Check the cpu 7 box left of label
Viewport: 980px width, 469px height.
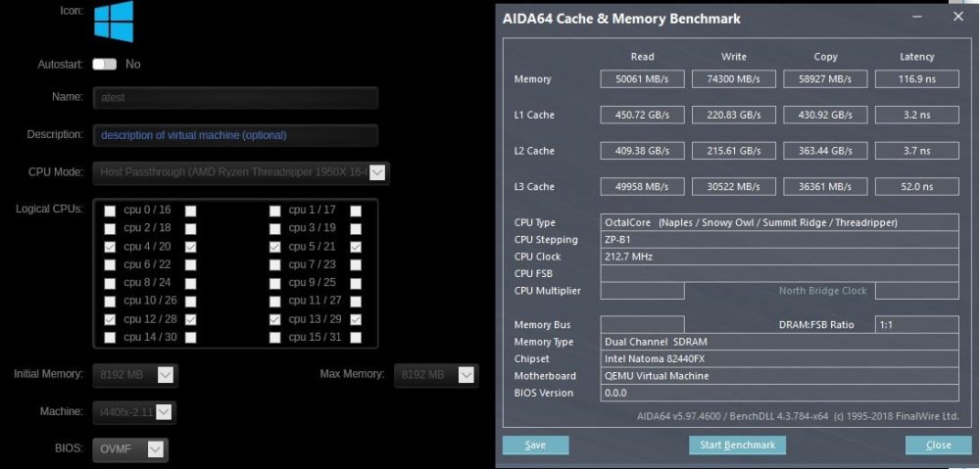point(275,265)
